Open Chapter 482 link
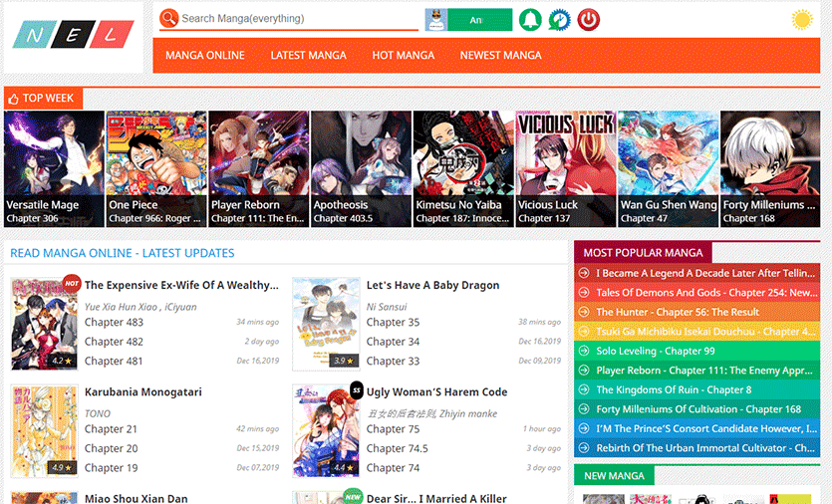832x504 pixels. tap(114, 342)
